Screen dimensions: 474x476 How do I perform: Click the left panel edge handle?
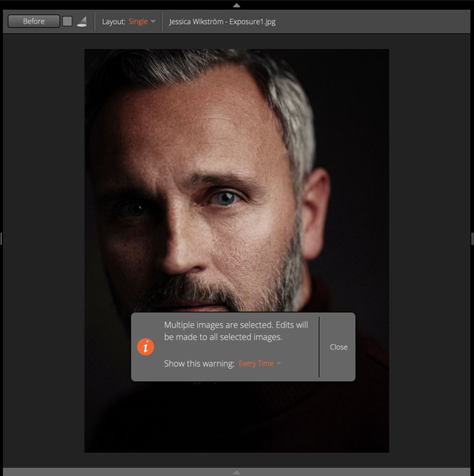(1, 239)
